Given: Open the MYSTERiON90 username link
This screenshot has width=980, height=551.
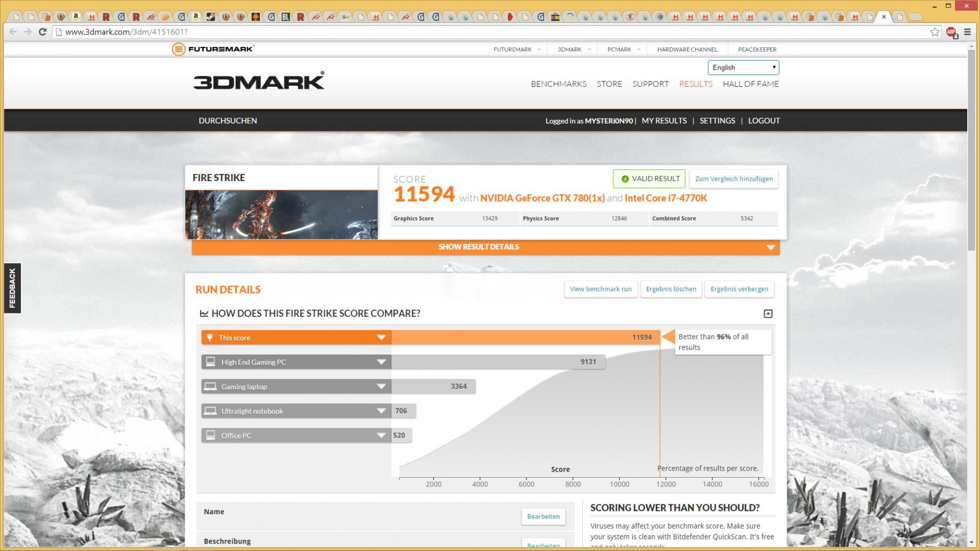Looking at the screenshot, I should coord(609,121).
